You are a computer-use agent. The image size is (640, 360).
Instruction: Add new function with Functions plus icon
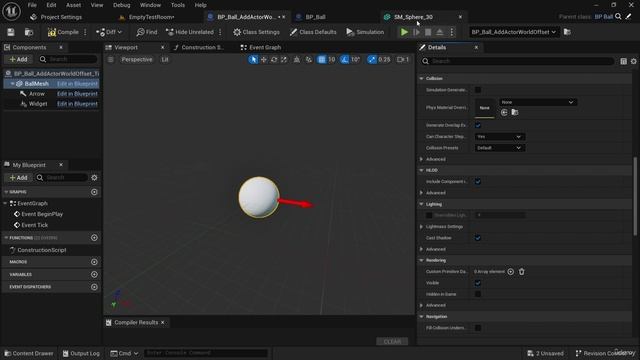tap(94, 238)
